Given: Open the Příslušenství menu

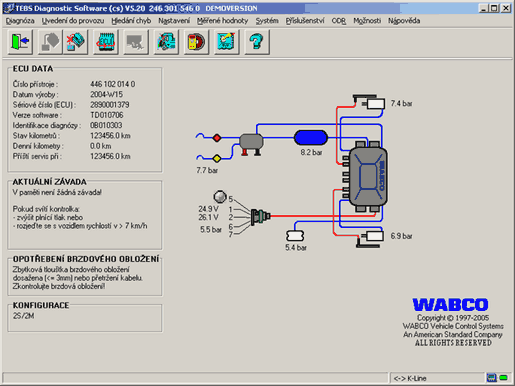Looking at the screenshot, I should (x=305, y=21).
